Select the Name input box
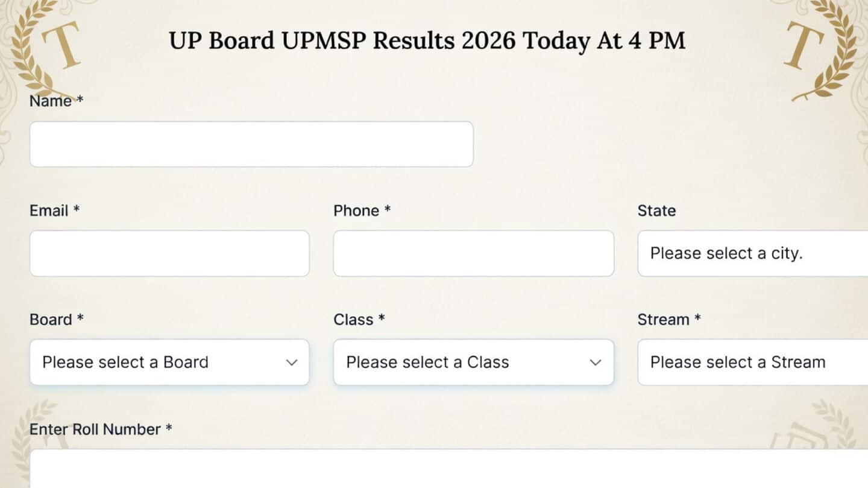The height and width of the screenshot is (488, 868). pyautogui.click(x=251, y=144)
